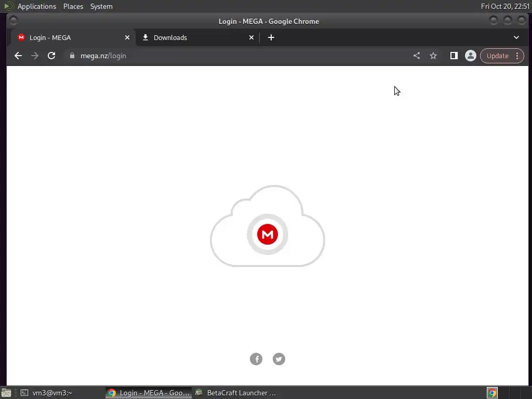Open the System menu
Viewport: 532px width, 399px height.
click(101, 6)
